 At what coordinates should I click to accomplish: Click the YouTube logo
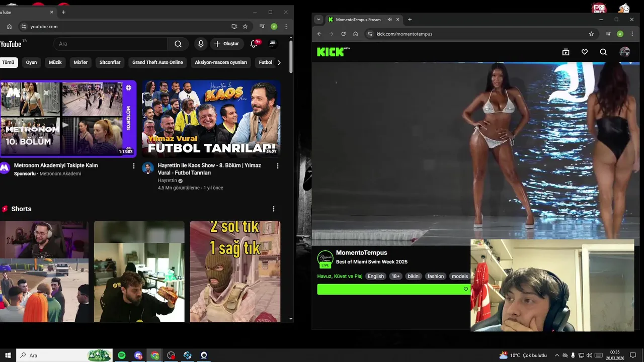point(12,44)
